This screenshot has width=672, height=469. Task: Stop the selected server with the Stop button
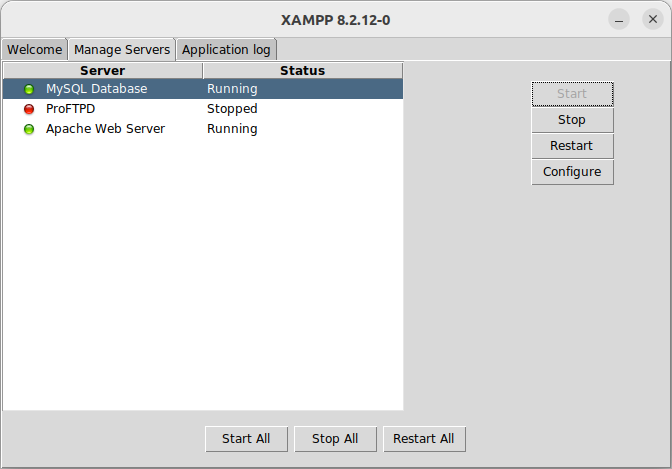572,120
